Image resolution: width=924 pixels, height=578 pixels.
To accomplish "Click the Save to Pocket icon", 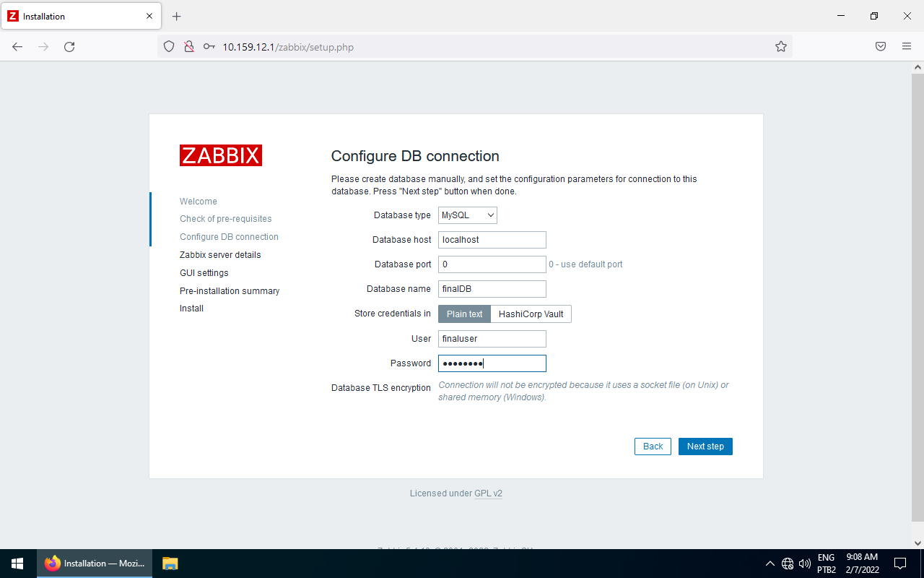I will tap(880, 47).
